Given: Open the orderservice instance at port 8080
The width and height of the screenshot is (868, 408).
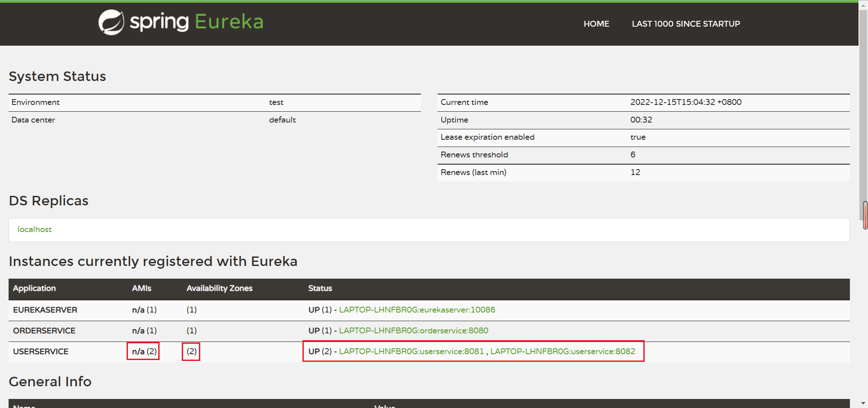Looking at the screenshot, I should 413,331.
